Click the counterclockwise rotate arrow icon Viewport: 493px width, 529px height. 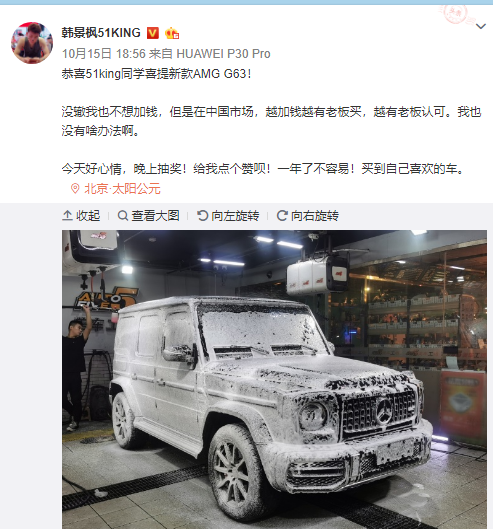pos(202,216)
